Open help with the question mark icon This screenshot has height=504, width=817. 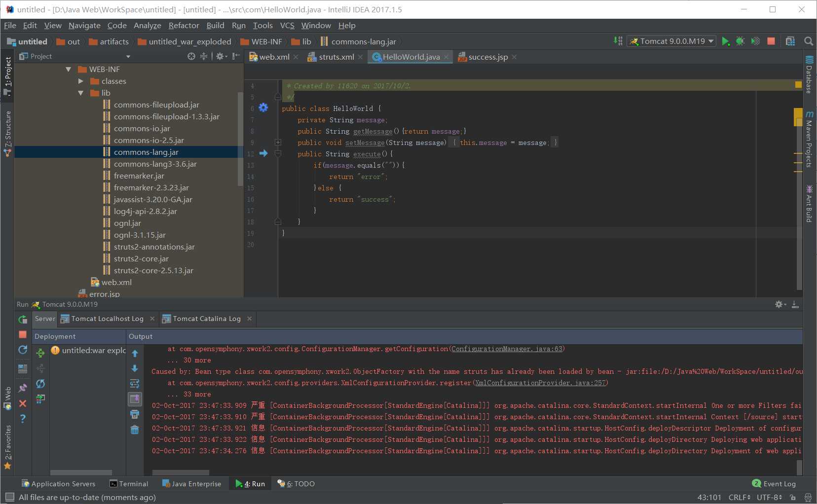click(x=23, y=419)
